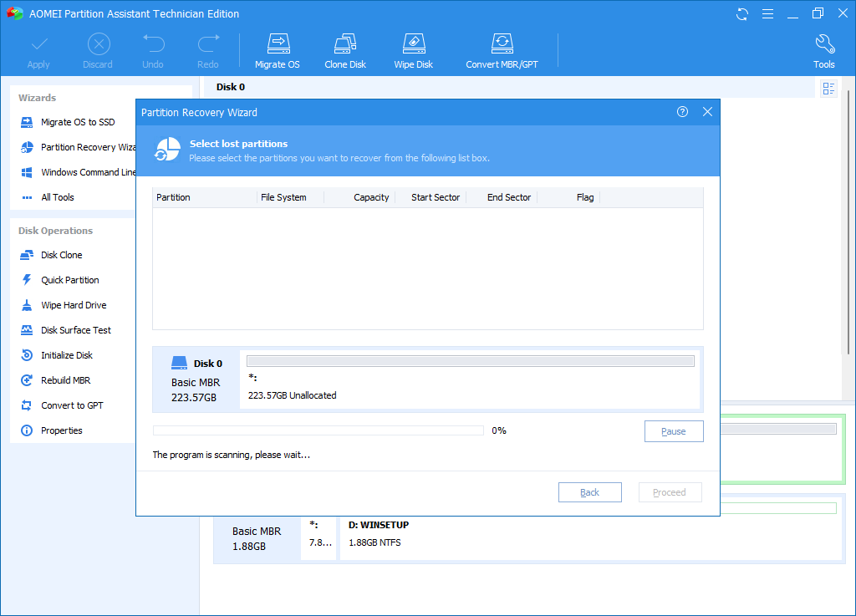Image resolution: width=856 pixels, height=616 pixels.
Task: Open Migrate OS from toolbar
Action: (x=278, y=52)
